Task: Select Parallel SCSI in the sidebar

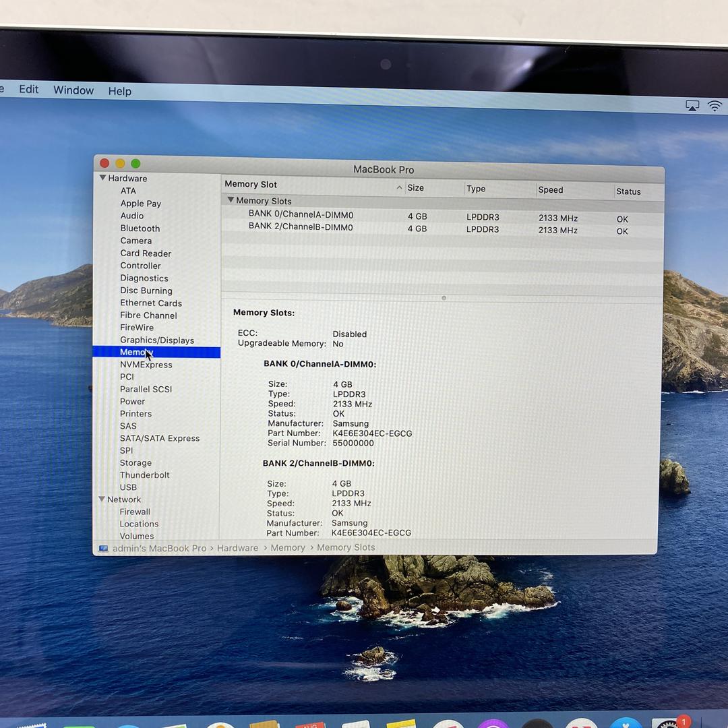Action: click(146, 389)
